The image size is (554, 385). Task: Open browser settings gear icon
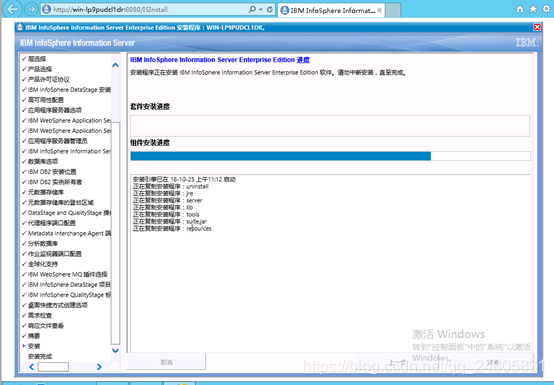click(x=546, y=9)
